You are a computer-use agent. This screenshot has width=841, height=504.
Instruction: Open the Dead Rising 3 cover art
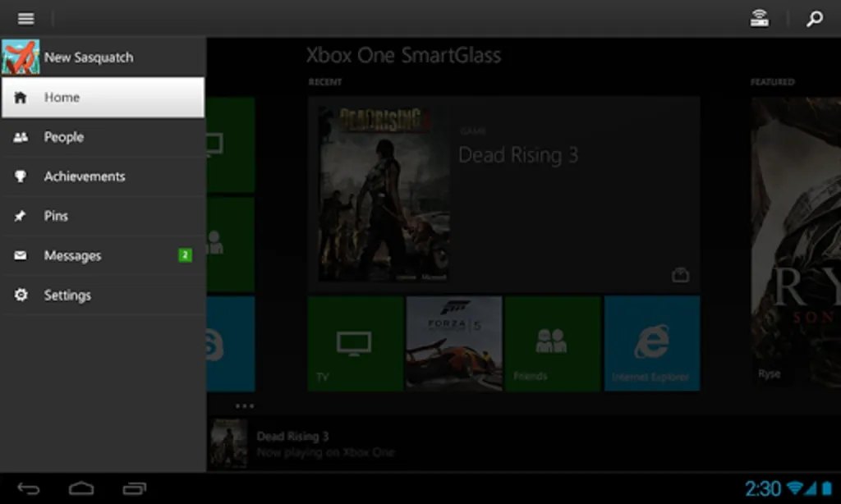(384, 194)
